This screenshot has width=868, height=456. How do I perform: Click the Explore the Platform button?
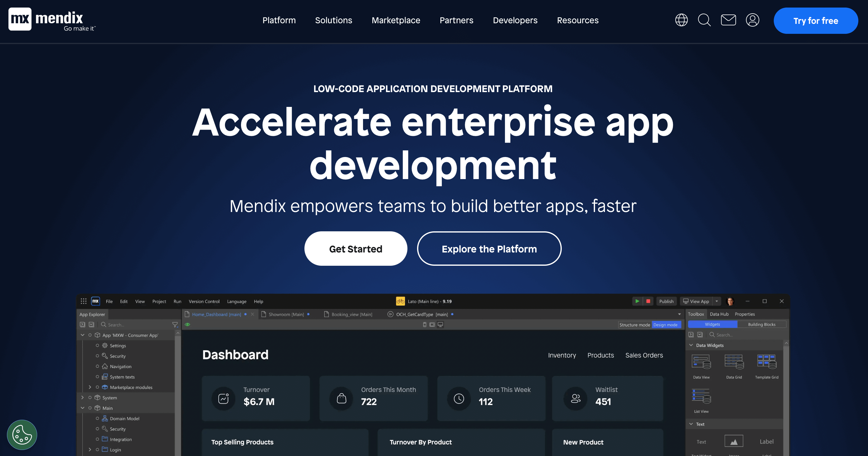pyautogui.click(x=489, y=249)
